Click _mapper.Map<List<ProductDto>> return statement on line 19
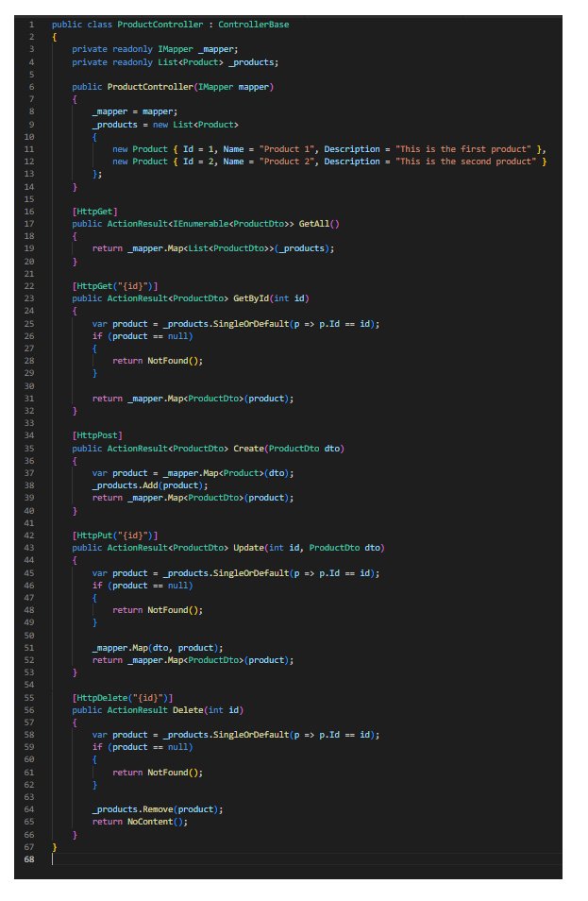Screen dimensions: 588x901 [213, 248]
